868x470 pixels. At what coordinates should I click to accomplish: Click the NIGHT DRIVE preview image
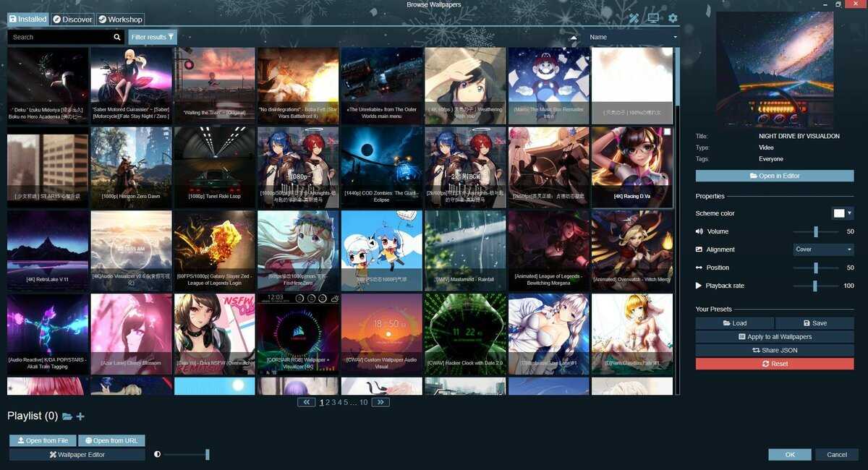(775, 69)
